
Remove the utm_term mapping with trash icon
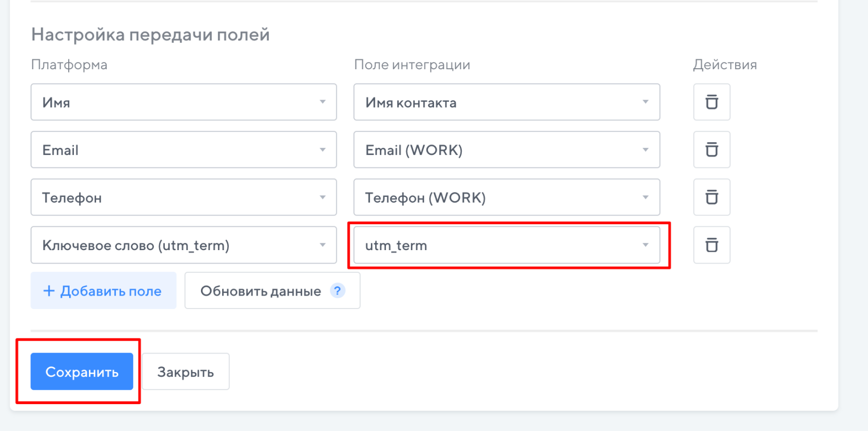click(711, 245)
